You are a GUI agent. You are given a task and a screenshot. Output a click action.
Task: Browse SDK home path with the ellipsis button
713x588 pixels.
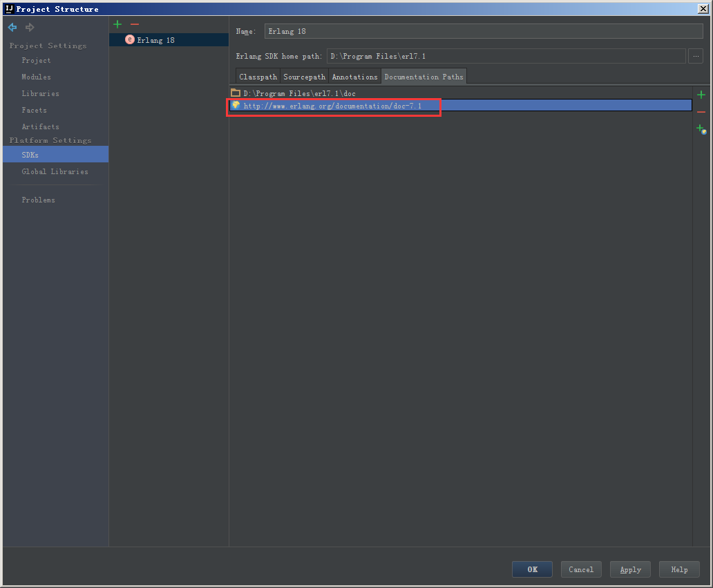(x=695, y=56)
